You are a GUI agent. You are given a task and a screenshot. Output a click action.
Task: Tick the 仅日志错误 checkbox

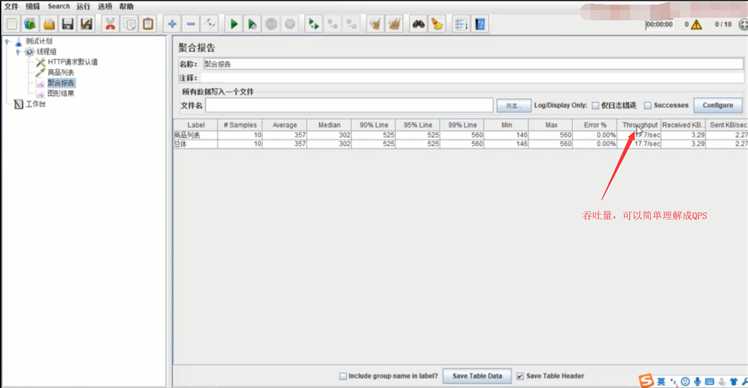[x=595, y=105]
